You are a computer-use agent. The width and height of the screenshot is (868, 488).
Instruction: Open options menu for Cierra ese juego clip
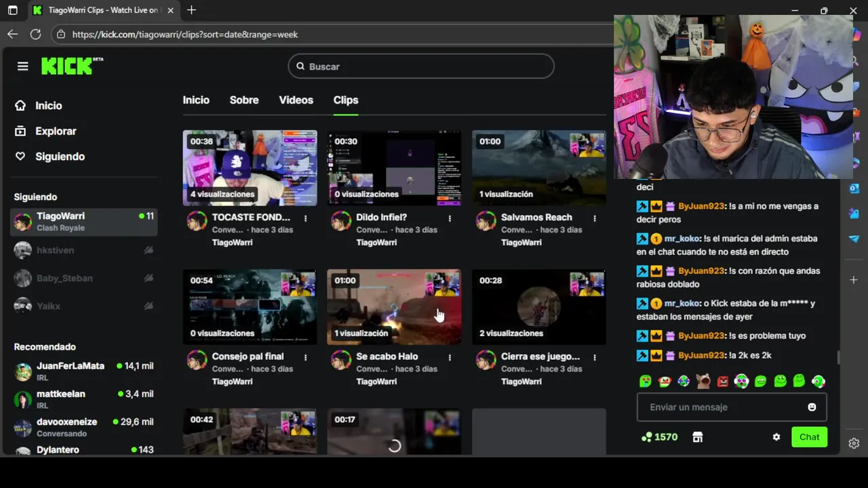(x=595, y=357)
